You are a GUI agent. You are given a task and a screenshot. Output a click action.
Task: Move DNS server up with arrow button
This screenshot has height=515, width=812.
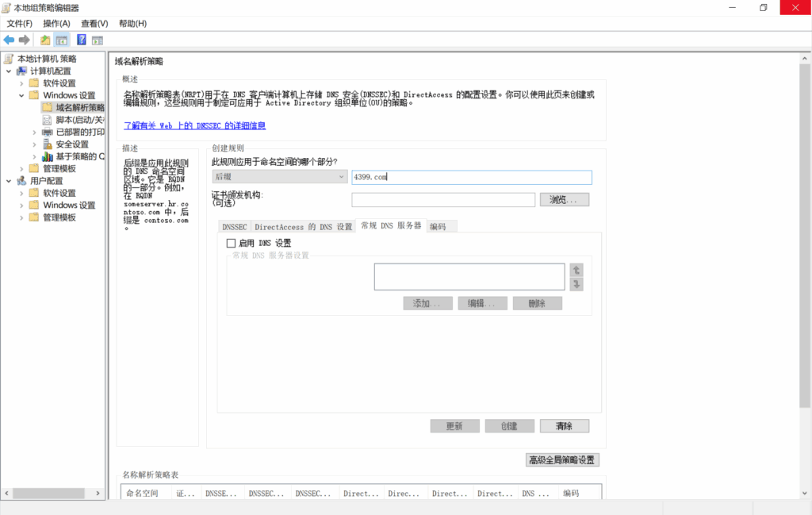coord(576,270)
